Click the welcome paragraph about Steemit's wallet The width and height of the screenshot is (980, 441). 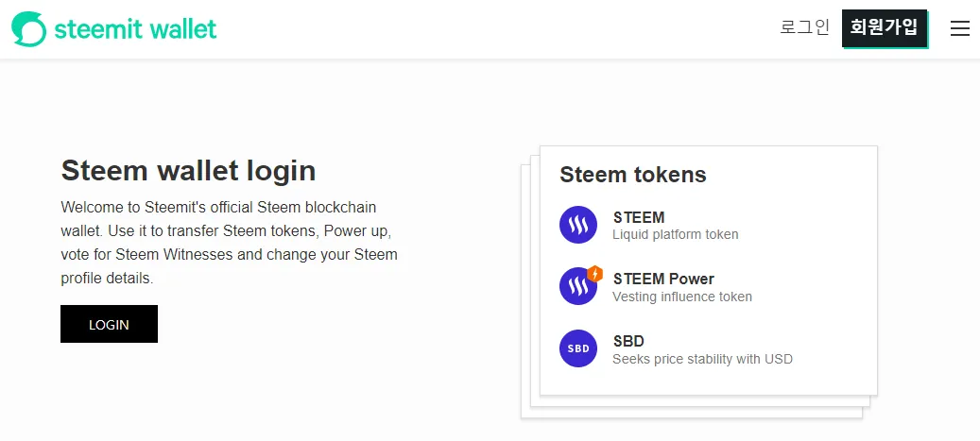point(229,243)
